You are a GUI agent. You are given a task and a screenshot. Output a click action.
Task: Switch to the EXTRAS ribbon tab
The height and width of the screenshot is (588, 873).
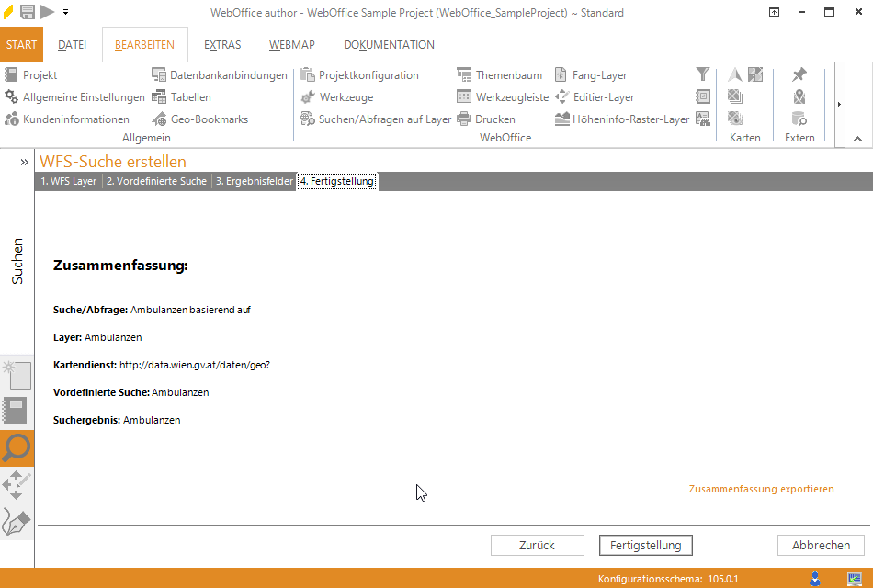[x=222, y=45]
